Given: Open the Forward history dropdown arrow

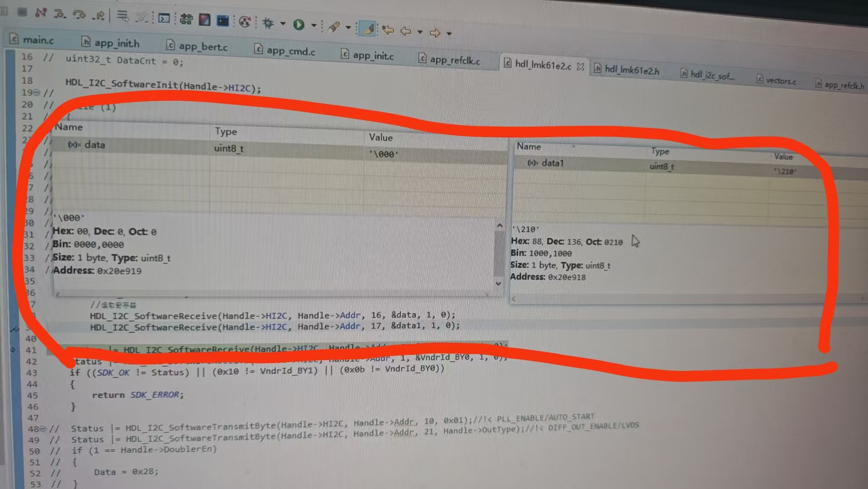Looking at the screenshot, I should click(x=449, y=33).
